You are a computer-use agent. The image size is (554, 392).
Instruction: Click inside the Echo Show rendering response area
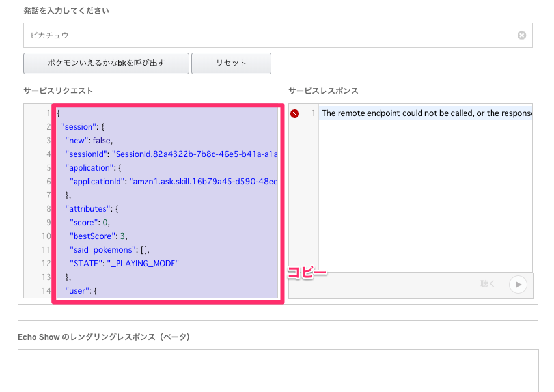coord(277,371)
